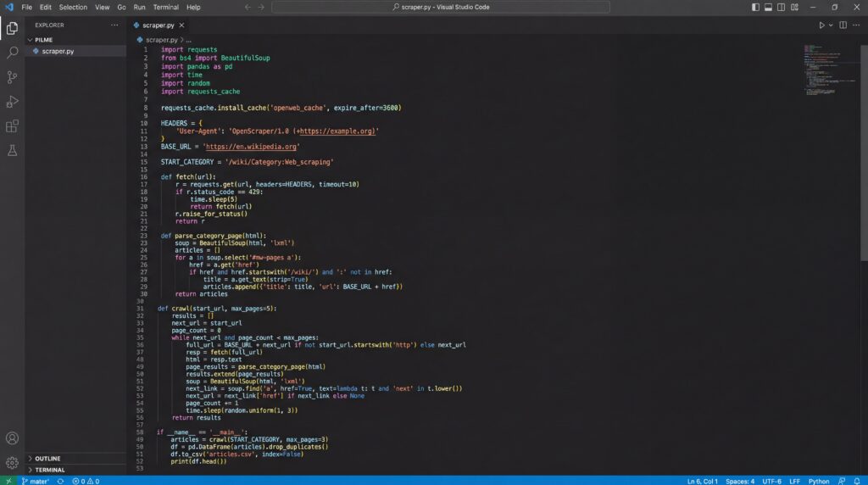This screenshot has height=485, width=868.
Task: Click the Ln 6, Col 1 indicator
Action: coord(702,481)
